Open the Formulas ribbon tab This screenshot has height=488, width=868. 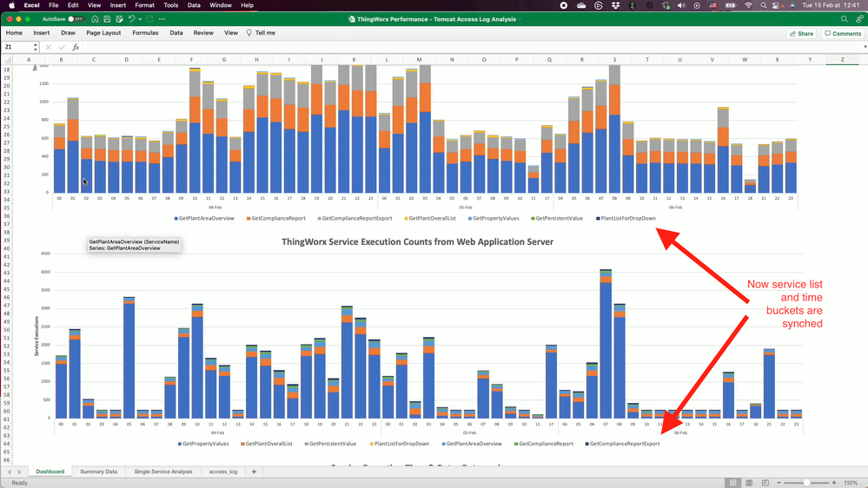click(x=145, y=33)
